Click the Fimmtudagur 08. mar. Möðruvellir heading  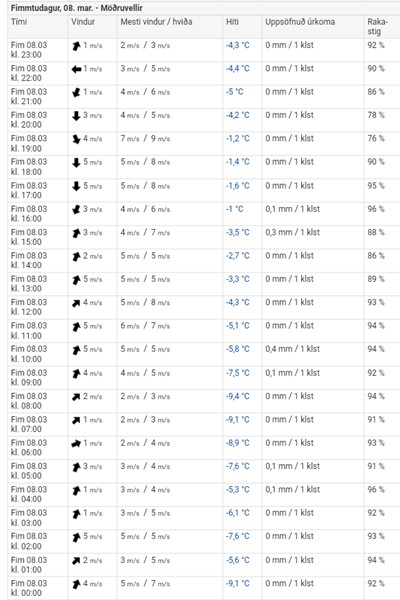[x=77, y=8]
